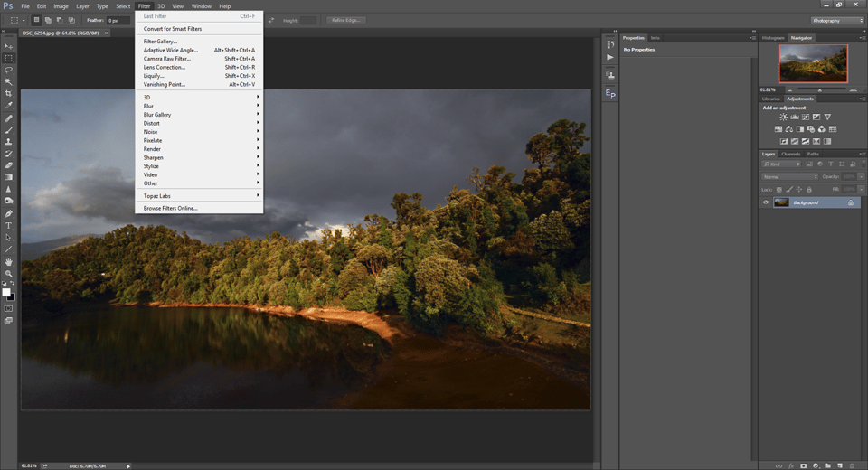This screenshot has height=470, width=868.
Task: Select the Healing Brush tool
Action: (x=8, y=118)
